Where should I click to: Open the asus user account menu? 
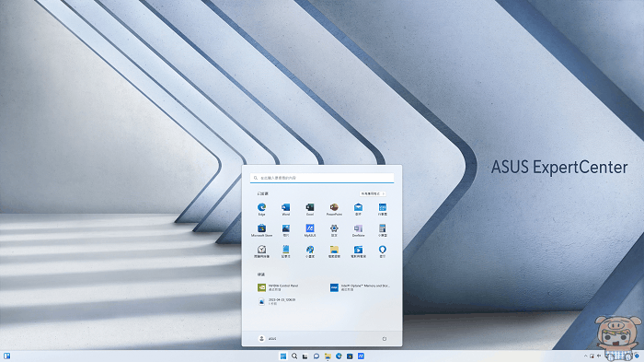tap(268, 339)
